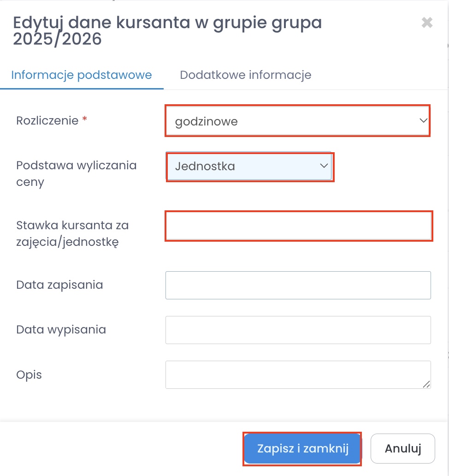
Task: Click the Data wypisania date field
Action: coord(298,330)
